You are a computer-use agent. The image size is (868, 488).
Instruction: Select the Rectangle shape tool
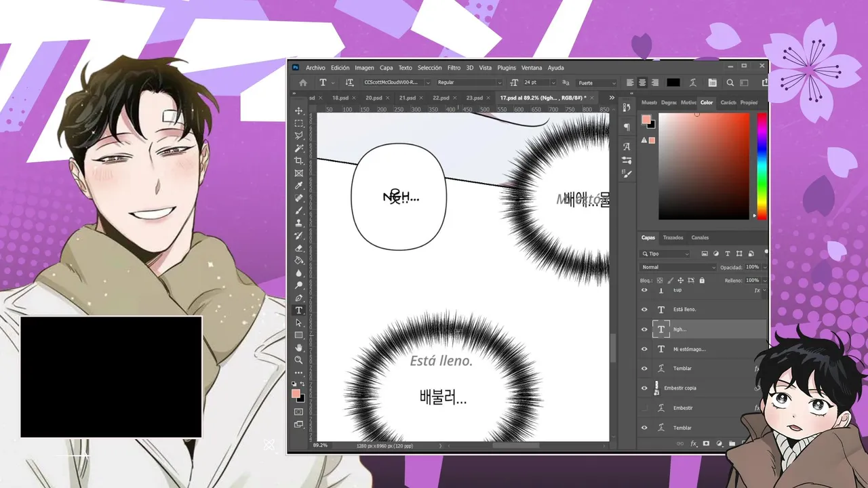pos(298,335)
